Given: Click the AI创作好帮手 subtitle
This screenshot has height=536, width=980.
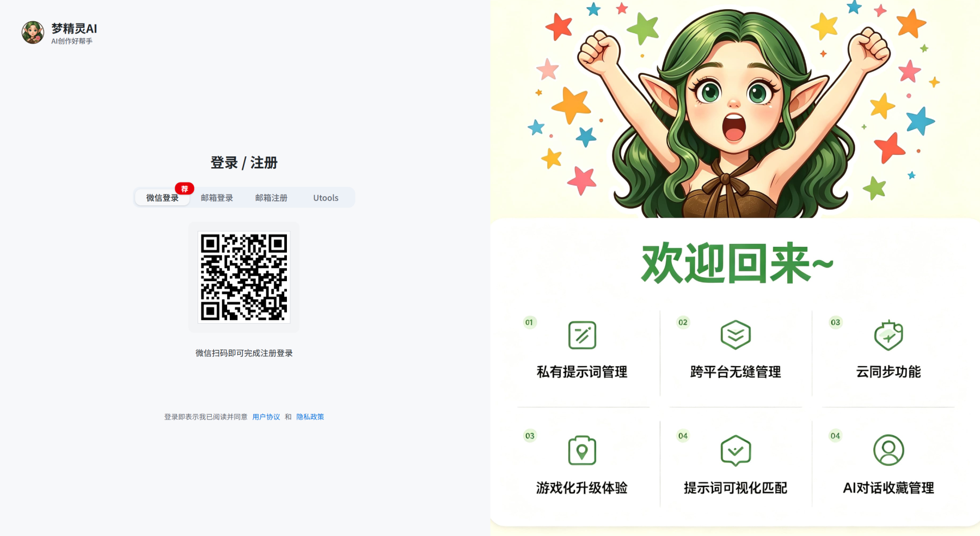Looking at the screenshot, I should (72, 41).
